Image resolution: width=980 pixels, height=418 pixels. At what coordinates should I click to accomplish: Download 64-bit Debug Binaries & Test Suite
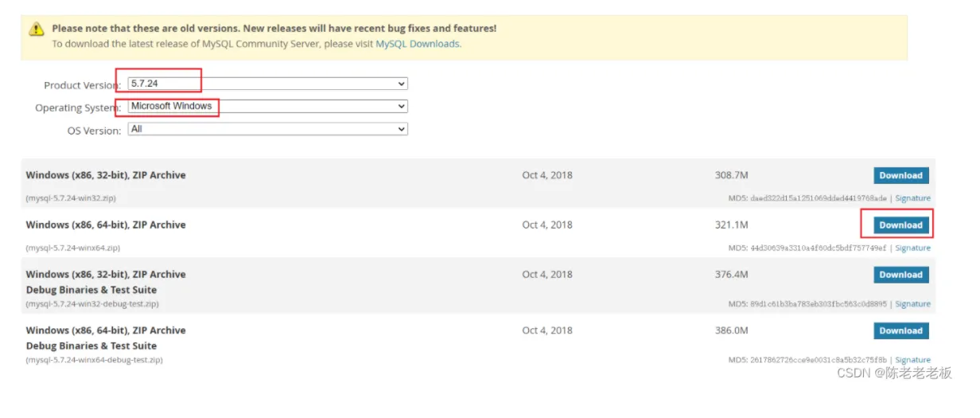900,330
